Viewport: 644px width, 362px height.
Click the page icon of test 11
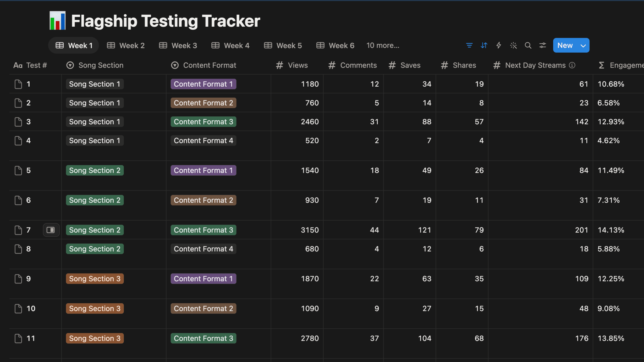pyautogui.click(x=18, y=338)
